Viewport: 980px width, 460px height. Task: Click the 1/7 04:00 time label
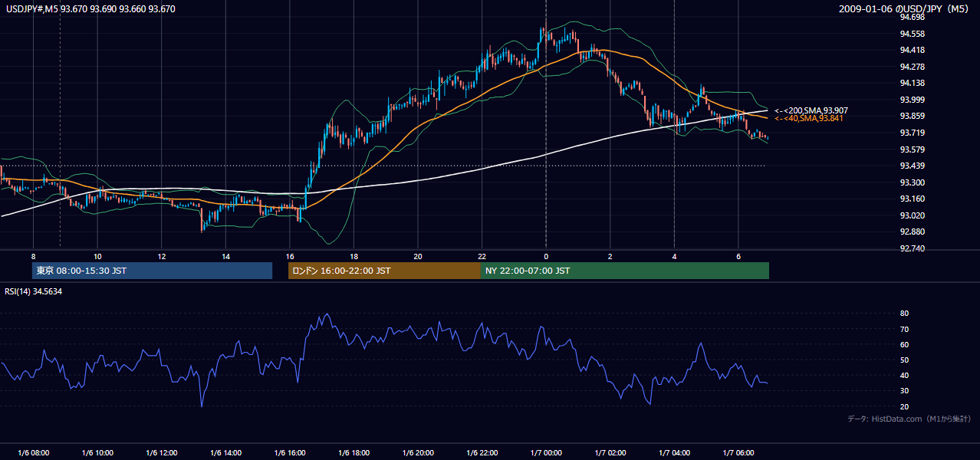(x=675, y=453)
